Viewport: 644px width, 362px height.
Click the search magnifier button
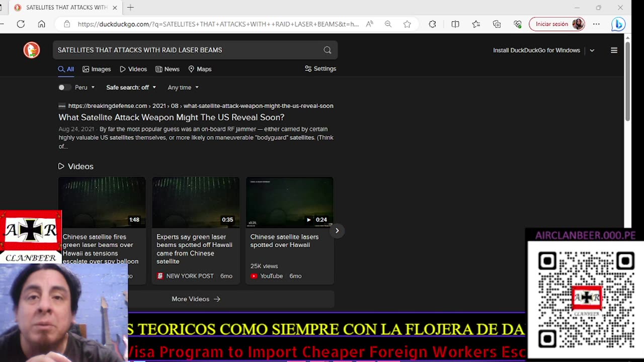328,50
